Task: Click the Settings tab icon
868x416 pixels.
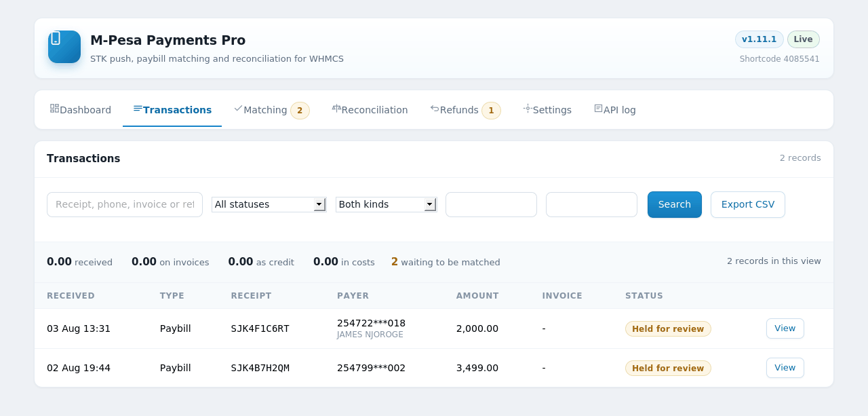Action: (528, 108)
